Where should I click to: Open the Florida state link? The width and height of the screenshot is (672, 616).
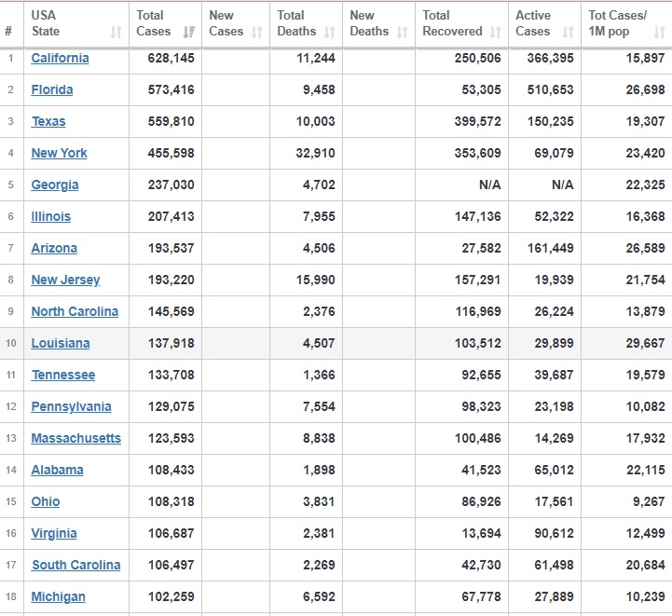point(52,89)
